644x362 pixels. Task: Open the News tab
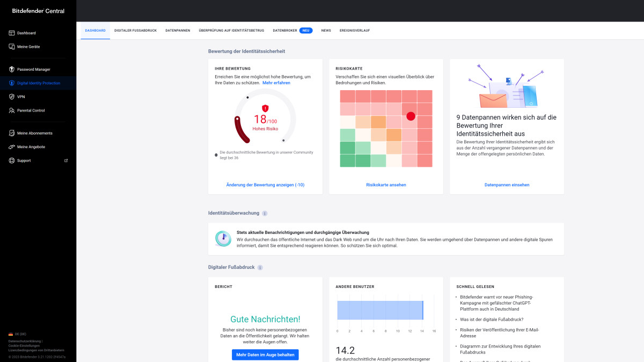(326, 31)
